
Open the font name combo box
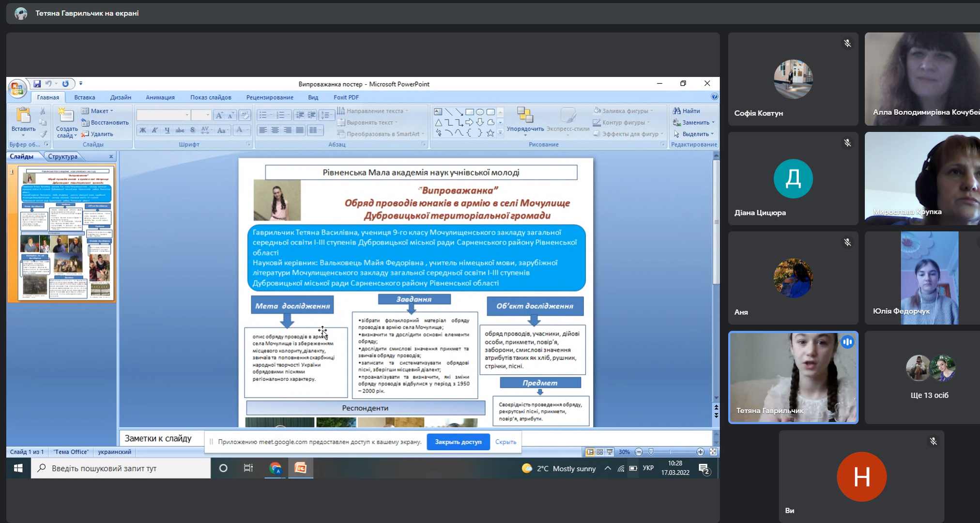click(163, 115)
